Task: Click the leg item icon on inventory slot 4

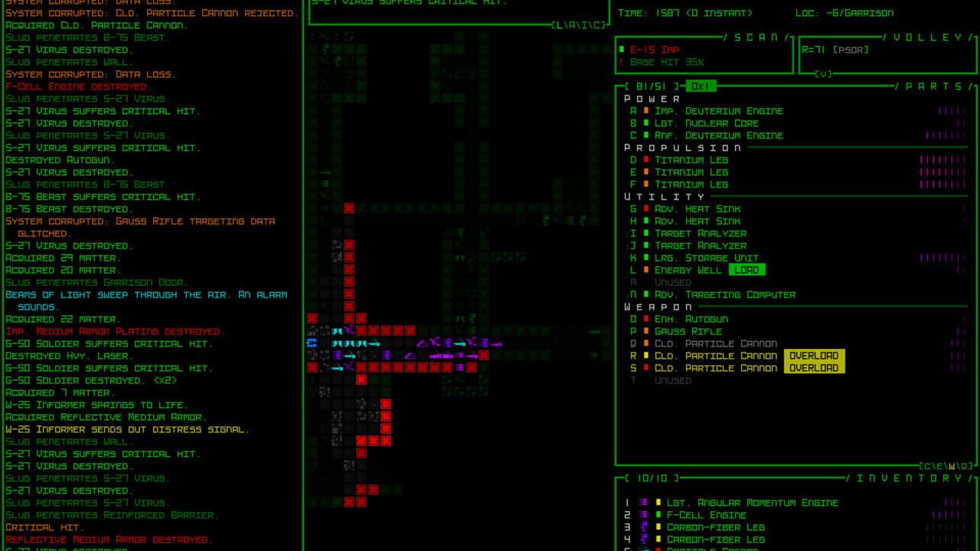Action: pos(644,540)
